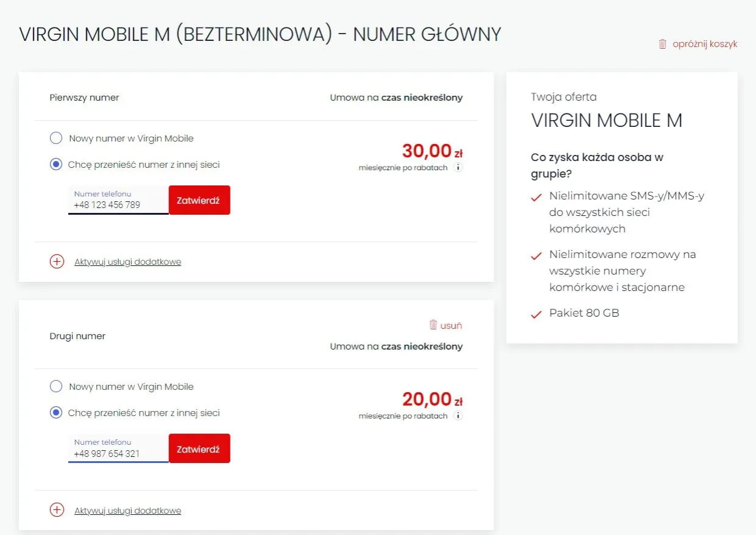Viewport: 756px width, 535px height.
Task: Focus phone field with +48 987 654 321
Action: coord(118,453)
